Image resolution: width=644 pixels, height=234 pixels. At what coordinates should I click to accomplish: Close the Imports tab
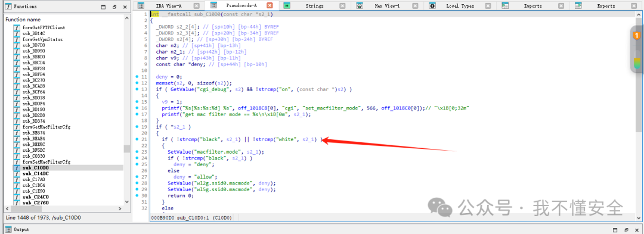(561, 6)
